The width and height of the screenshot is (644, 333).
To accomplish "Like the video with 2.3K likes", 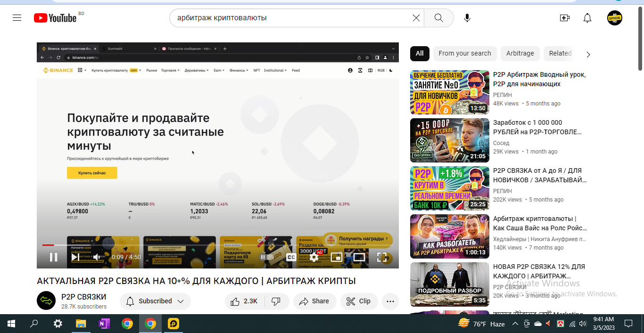I will click(x=244, y=301).
